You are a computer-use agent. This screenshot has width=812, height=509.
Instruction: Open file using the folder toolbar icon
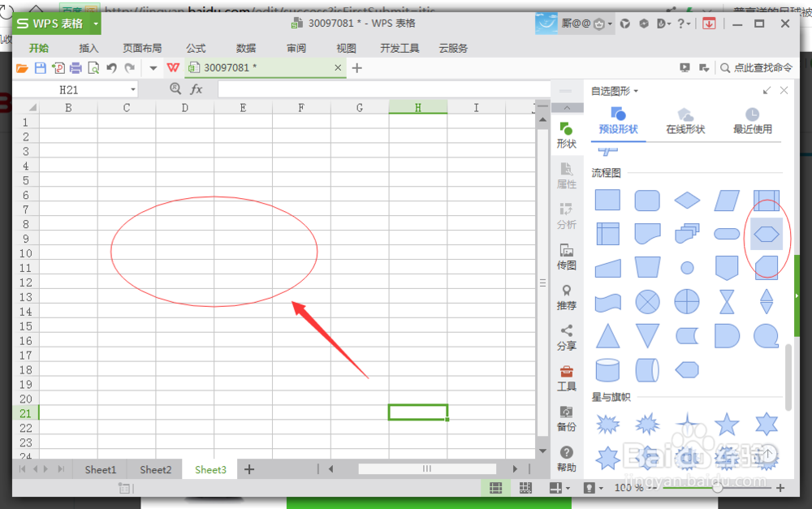point(22,68)
